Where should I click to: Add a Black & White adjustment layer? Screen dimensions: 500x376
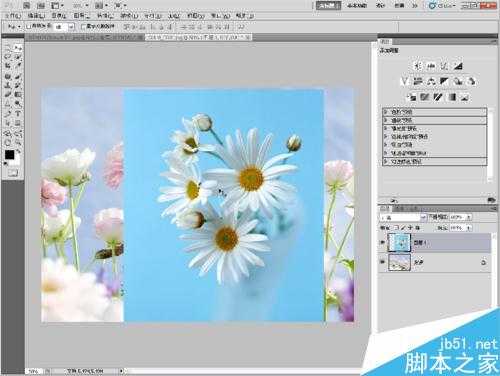444,81
